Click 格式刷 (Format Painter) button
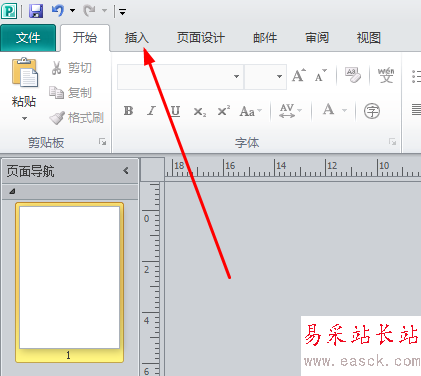421x376 pixels. pos(77,118)
